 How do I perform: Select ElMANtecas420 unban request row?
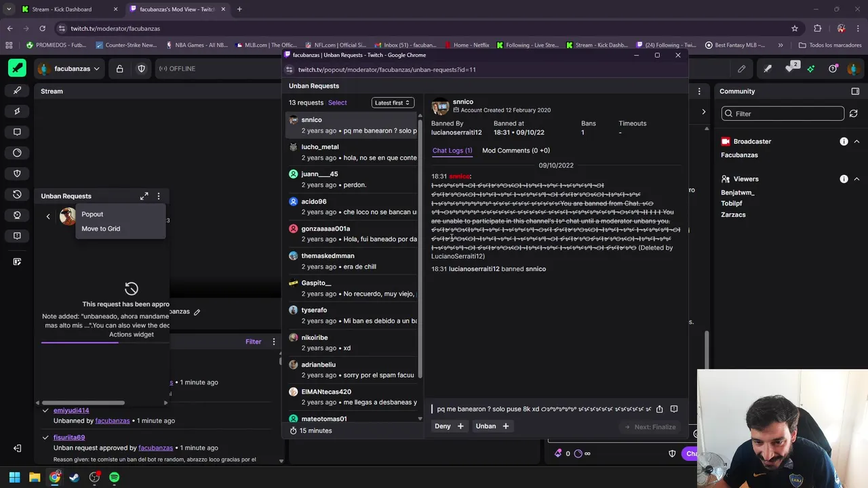352,396
